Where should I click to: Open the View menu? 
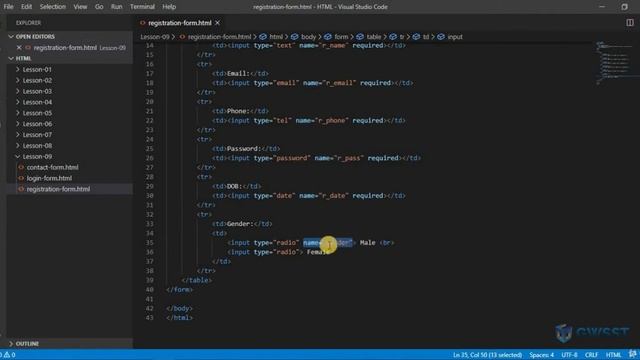[80, 7]
